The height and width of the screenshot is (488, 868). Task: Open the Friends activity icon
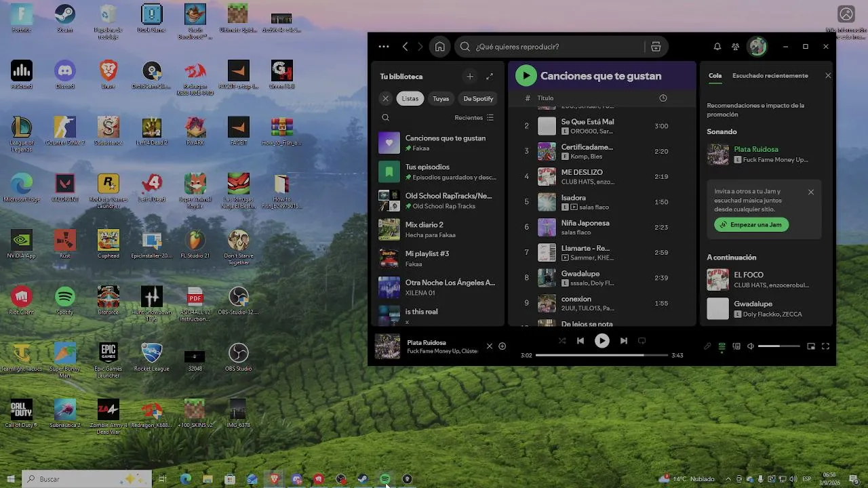click(736, 47)
